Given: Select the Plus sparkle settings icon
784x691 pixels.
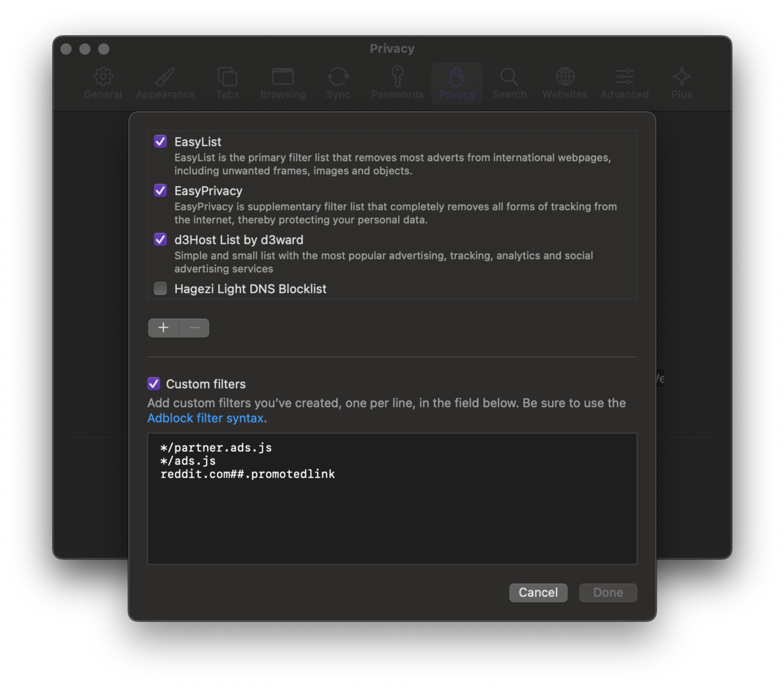Looking at the screenshot, I should 681,83.
